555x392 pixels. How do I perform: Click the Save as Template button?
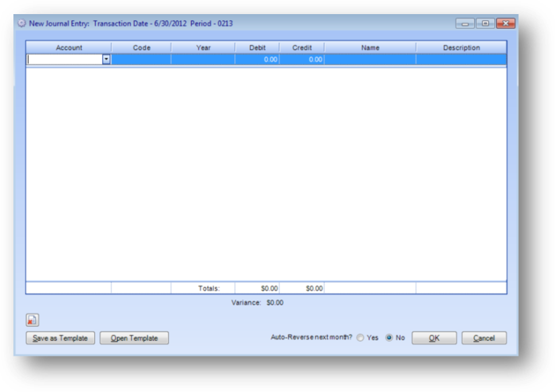(x=60, y=338)
